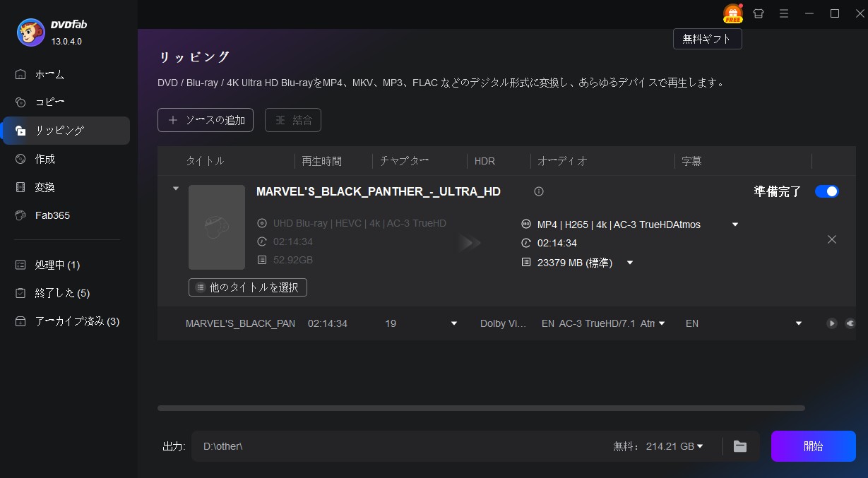Open the 作成 module

tap(66, 159)
